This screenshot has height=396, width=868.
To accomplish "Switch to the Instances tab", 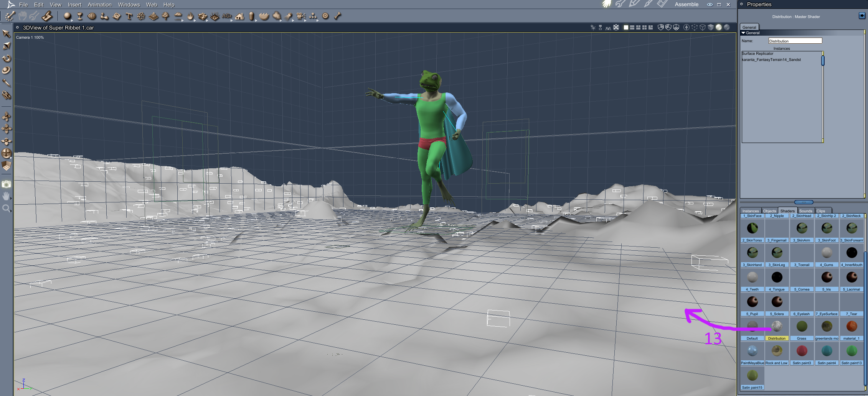I will [x=751, y=211].
